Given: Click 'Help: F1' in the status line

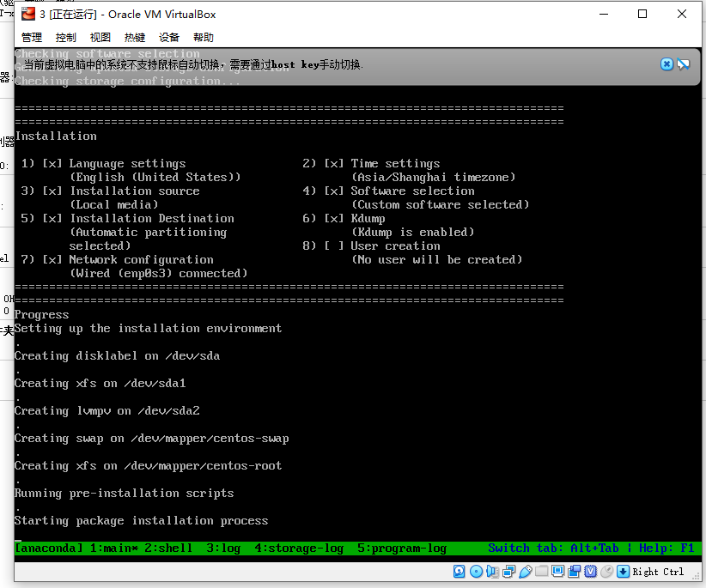Looking at the screenshot, I should coord(666,548).
